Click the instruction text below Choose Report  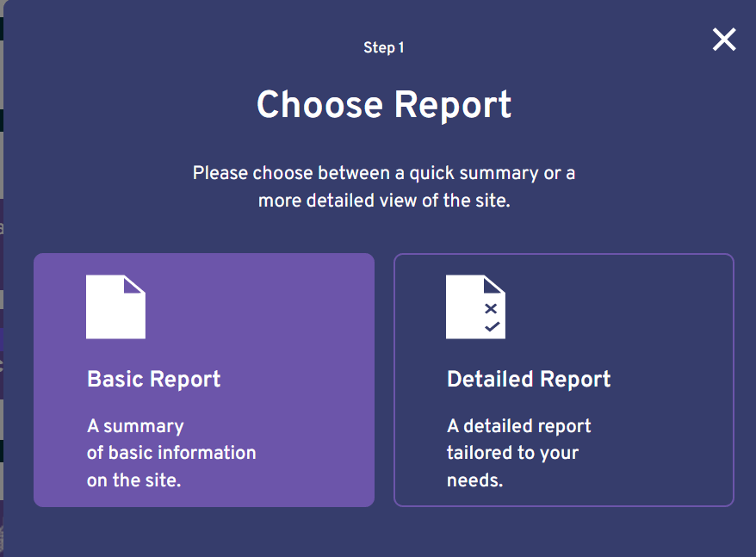(x=384, y=186)
